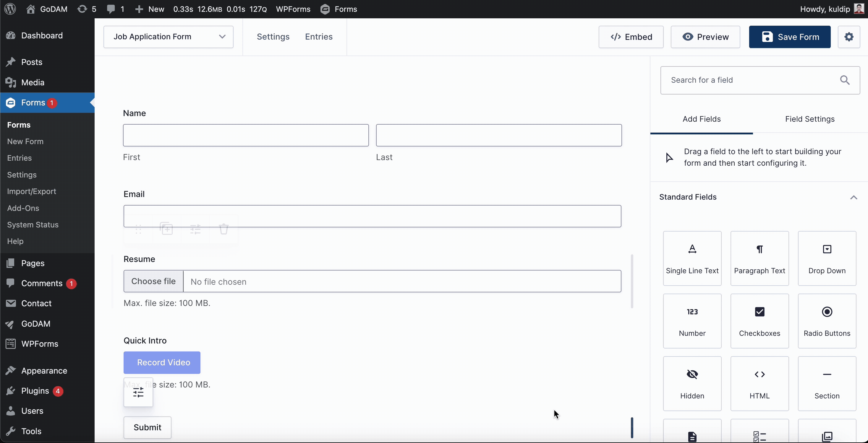Switch to the Field Settings tab

(810, 119)
